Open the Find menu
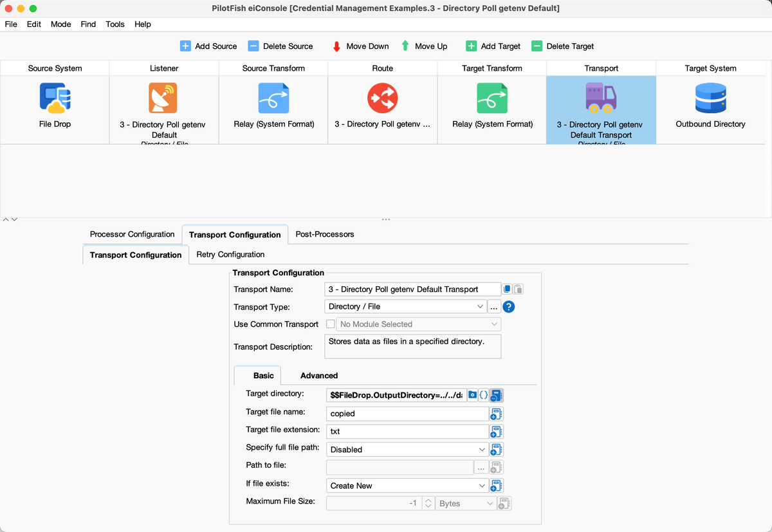772x532 pixels. pyautogui.click(x=88, y=24)
